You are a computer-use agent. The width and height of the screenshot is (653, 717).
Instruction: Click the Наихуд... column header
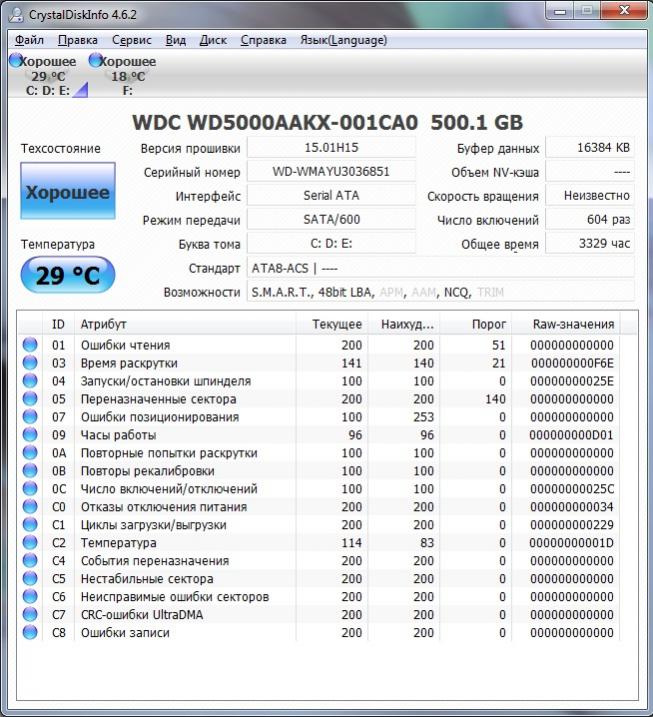[x=404, y=324]
